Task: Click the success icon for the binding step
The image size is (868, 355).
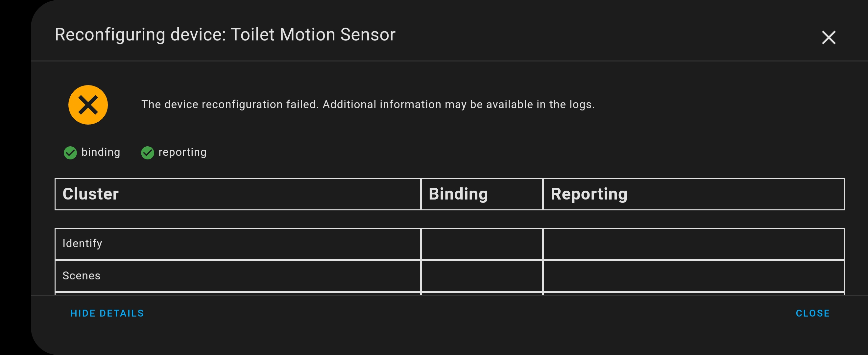Action: tap(70, 153)
